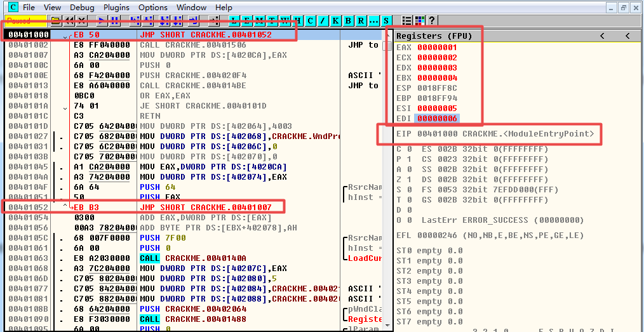644x332 pixels.
Task: Click the Trace over toolbar icon
Action: [x=177, y=20]
